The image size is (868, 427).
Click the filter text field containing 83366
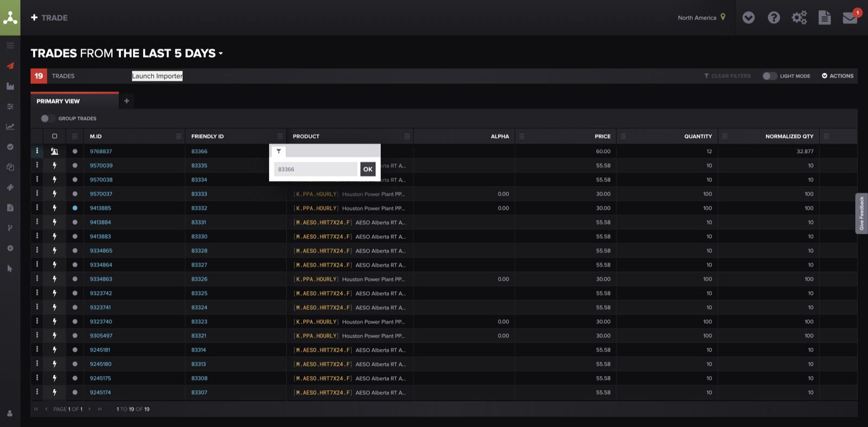coord(316,169)
